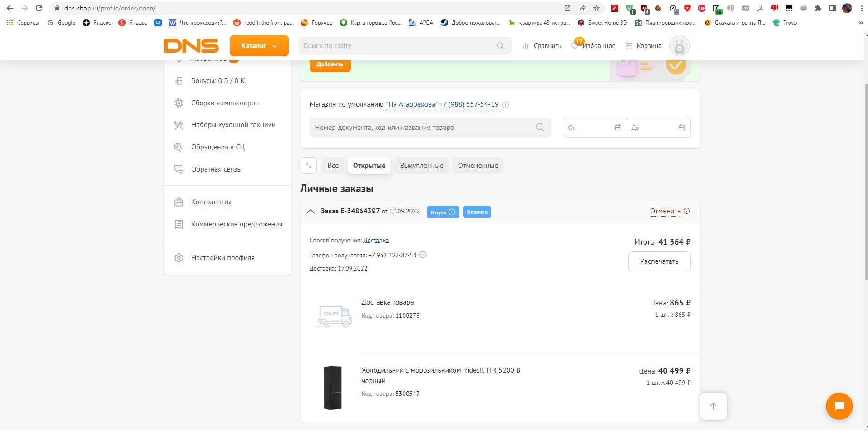
Task: Click Отменить order link
Action: pyautogui.click(x=665, y=211)
